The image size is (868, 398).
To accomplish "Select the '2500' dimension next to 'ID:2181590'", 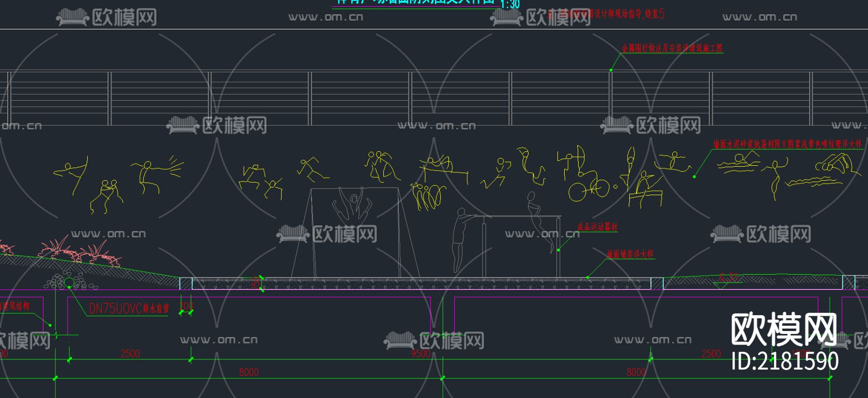I will click(x=711, y=354).
